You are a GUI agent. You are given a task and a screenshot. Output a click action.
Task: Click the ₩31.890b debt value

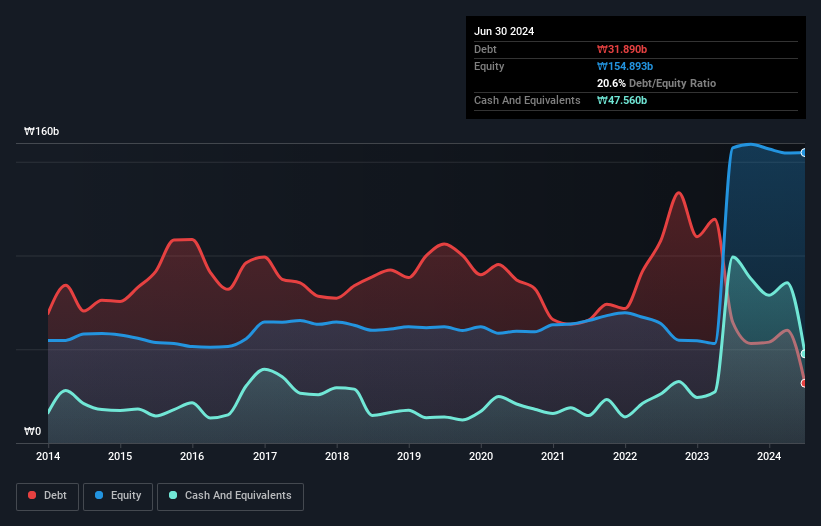(622, 49)
